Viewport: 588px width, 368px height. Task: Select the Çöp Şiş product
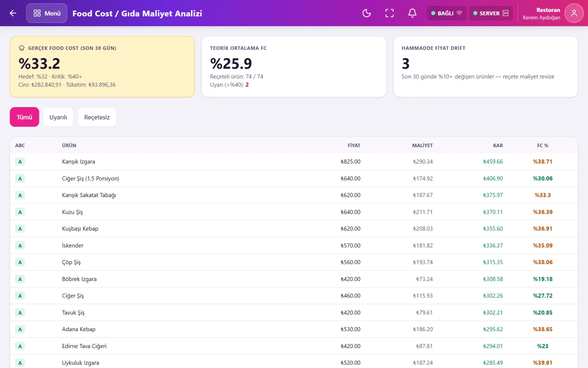click(x=71, y=262)
